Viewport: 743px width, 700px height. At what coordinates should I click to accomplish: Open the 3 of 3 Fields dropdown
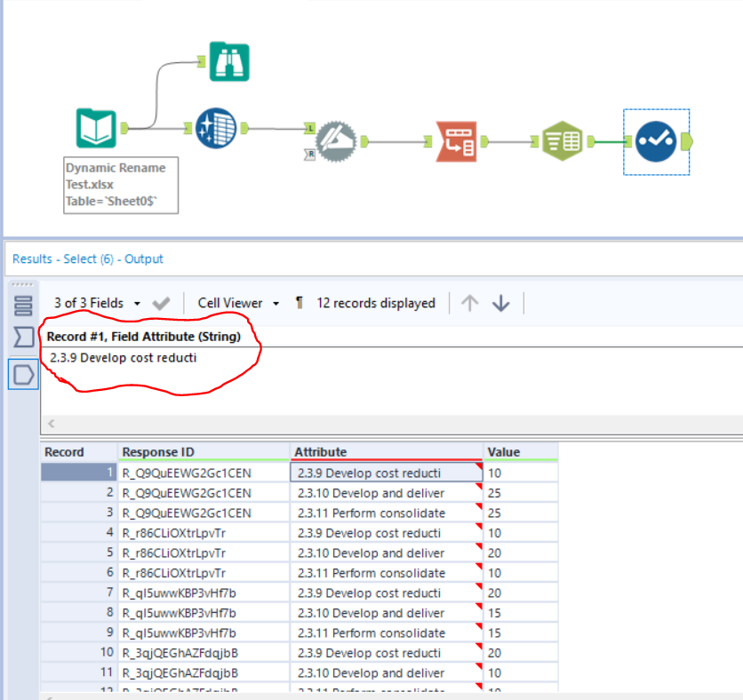click(x=97, y=303)
